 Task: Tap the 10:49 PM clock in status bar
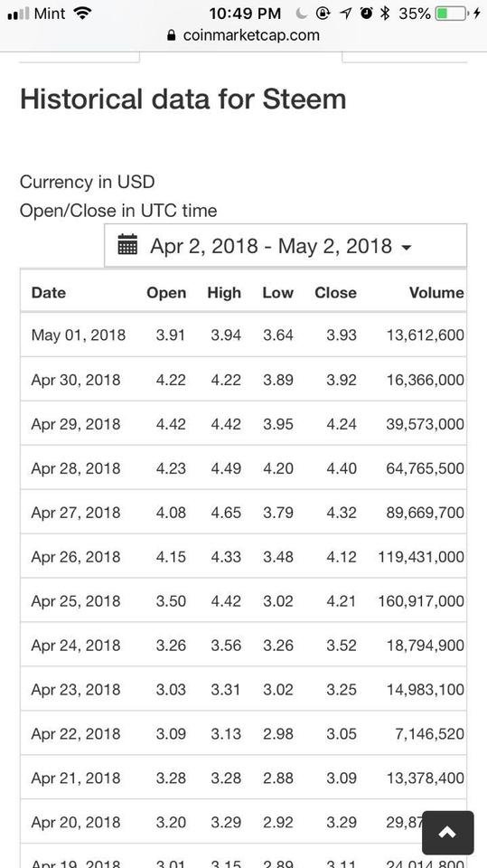pyautogui.click(x=245, y=14)
